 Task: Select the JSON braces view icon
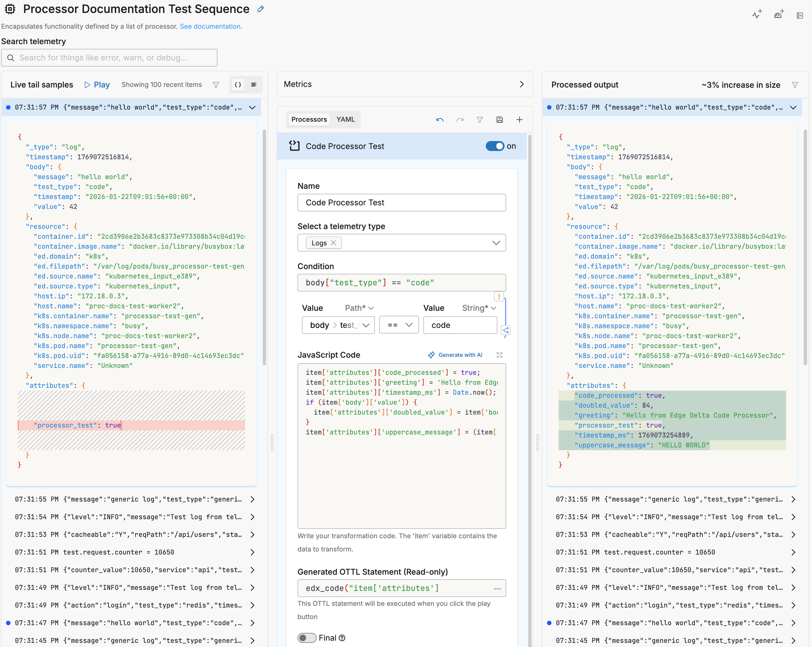click(x=237, y=85)
